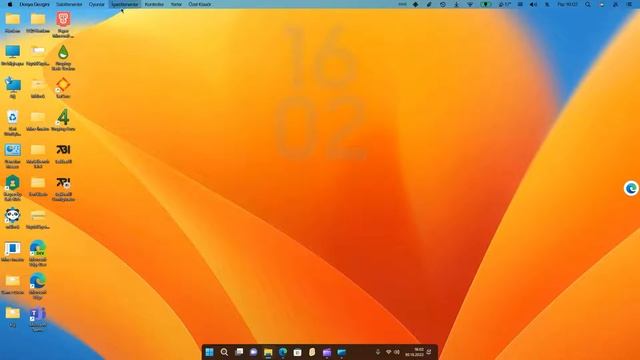Open the magnifier search icon in menu bar
Screen dimensions: 640x360
[588, 4]
